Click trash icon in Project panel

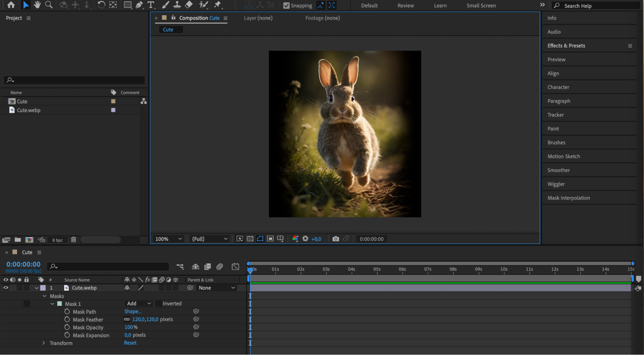coord(73,240)
